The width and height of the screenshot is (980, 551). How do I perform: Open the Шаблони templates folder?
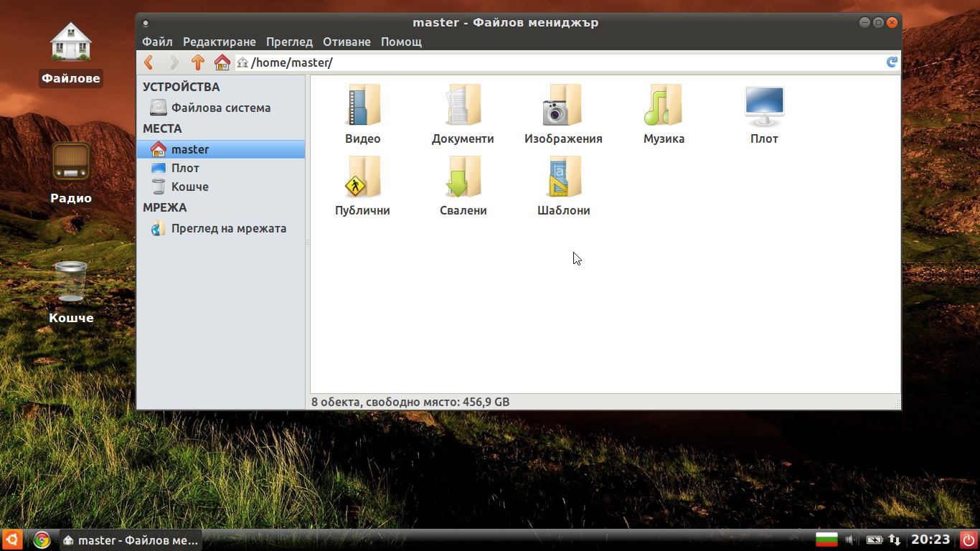(563, 187)
